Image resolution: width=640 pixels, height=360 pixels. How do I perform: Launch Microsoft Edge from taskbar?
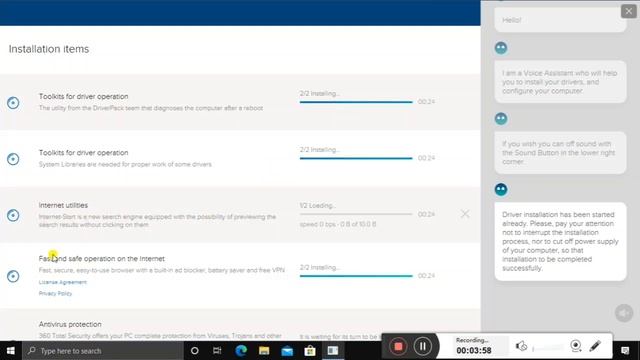[241, 351]
